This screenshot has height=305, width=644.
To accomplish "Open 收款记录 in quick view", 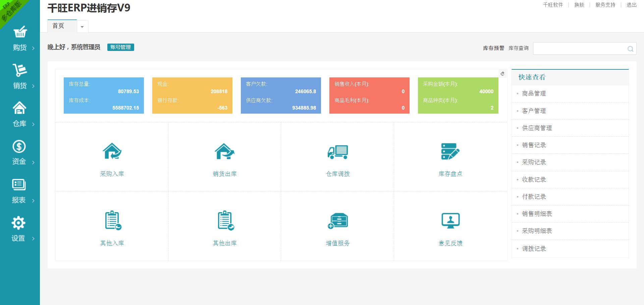I will point(534,179).
